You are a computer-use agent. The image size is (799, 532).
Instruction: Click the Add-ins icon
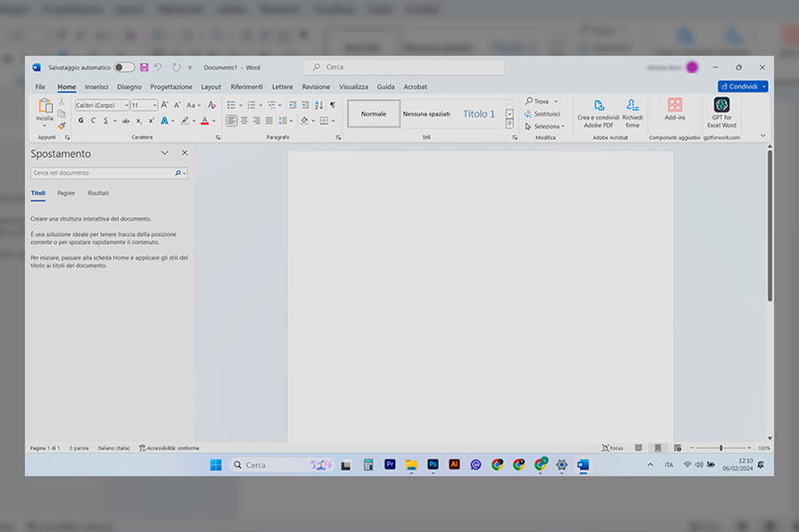(674, 105)
